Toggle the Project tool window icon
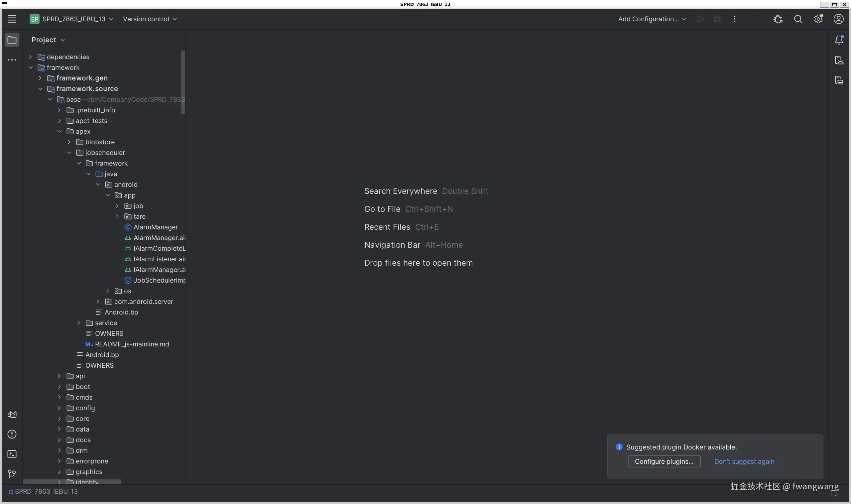The image size is (851, 504). [12, 40]
